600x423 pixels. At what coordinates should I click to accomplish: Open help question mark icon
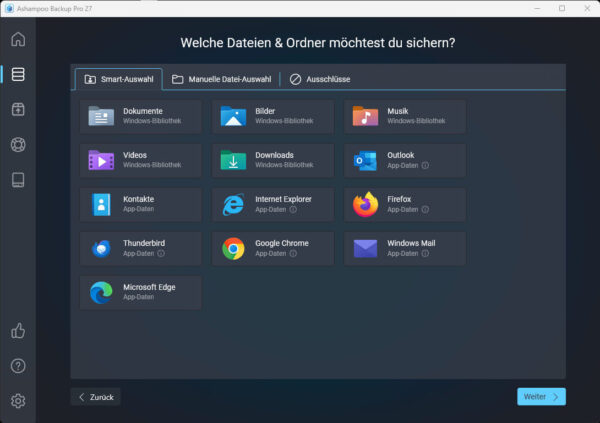[18, 366]
